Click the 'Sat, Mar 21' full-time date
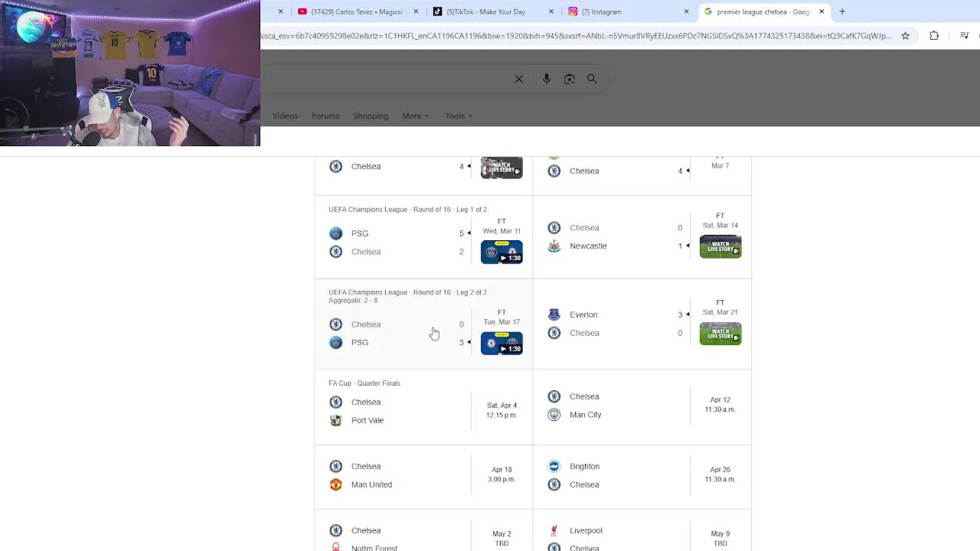Viewport: 980px width, 551px height. click(x=720, y=312)
